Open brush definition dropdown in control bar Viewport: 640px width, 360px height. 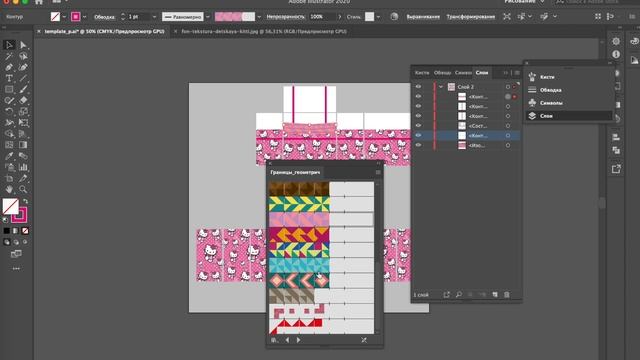tap(259, 17)
